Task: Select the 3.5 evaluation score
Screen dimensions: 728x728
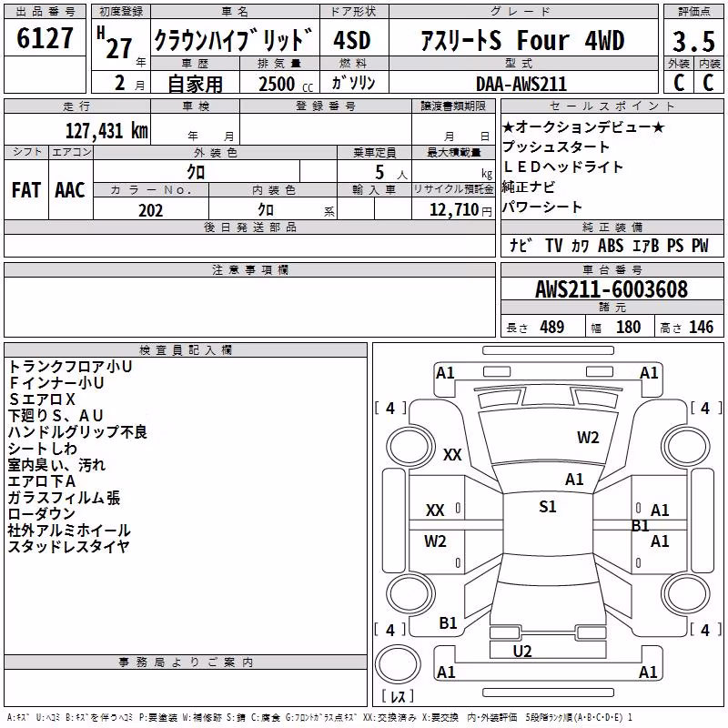Action: click(693, 41)
